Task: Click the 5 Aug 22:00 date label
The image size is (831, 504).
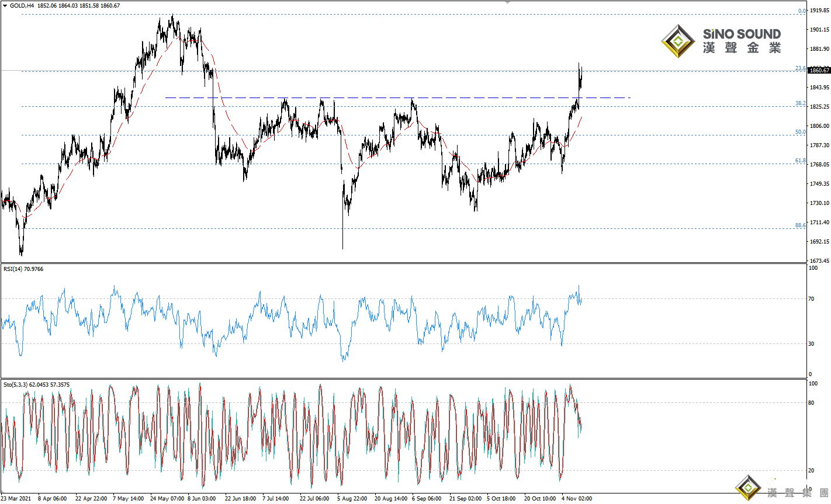Action: coord(352,499)
